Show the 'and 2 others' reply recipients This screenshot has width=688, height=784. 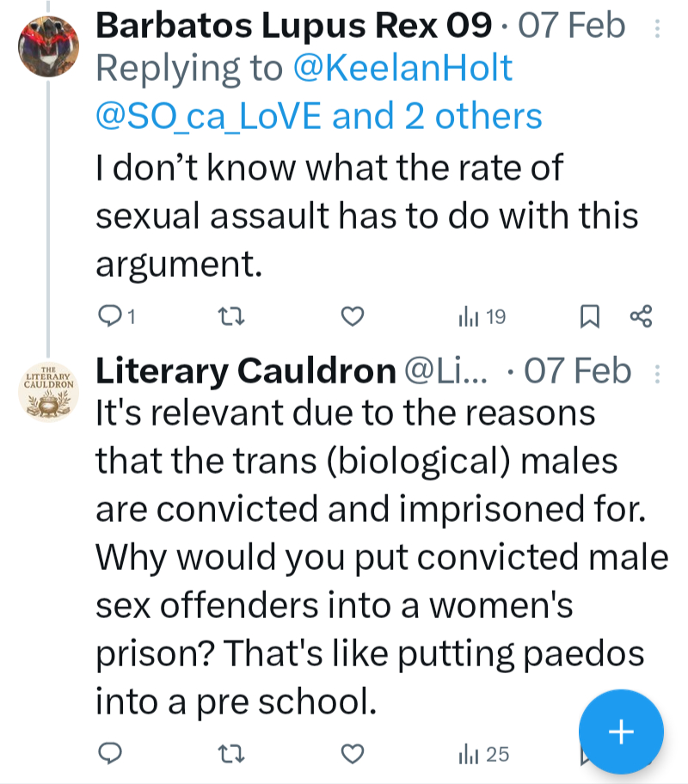pyautogui.click(x=438, y=115)
